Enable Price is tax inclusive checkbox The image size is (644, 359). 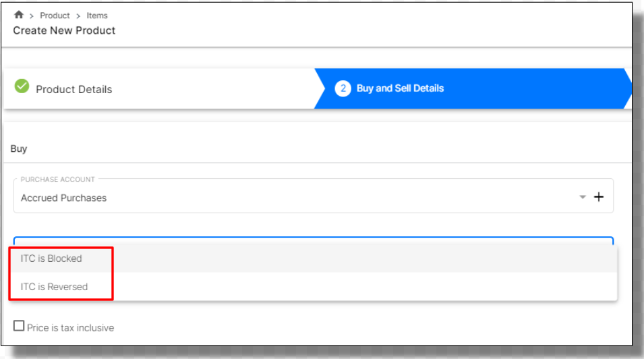[x=18, y=326]
